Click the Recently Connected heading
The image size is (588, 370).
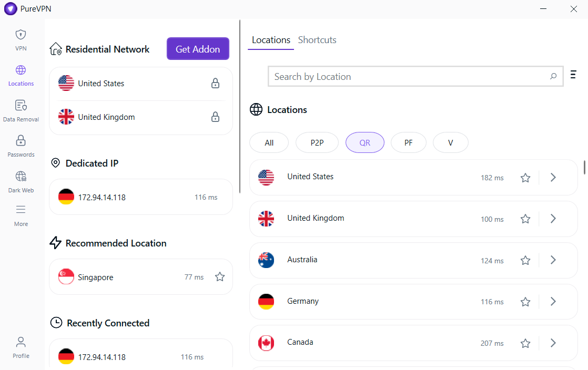click(108, 323)
